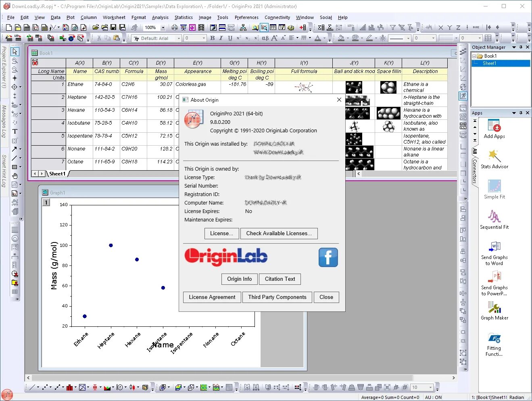Screen dimensions: 532x401
Task: Launch the Stats Advisor app
Action: pos(494,159)
